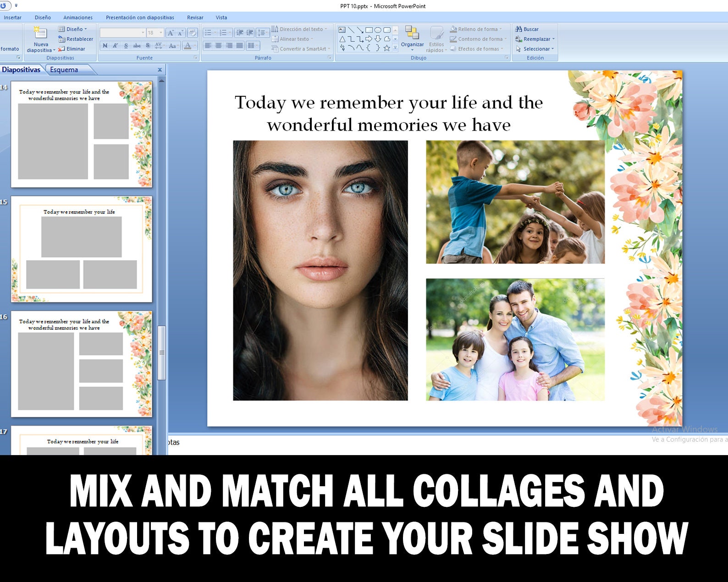Click the clear formatting icon
The height and width of the screenshot is (582, 728).
193,33
